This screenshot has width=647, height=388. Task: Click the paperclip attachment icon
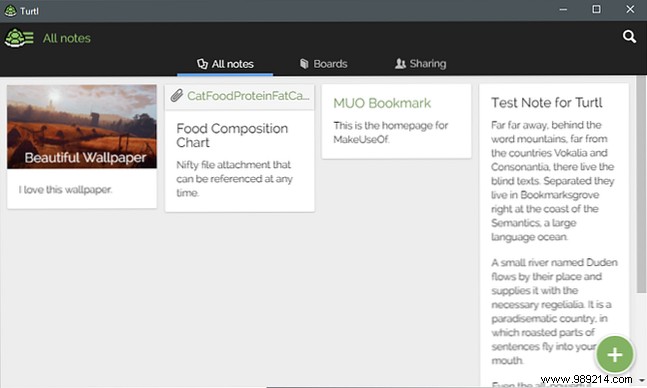(177, 95)
